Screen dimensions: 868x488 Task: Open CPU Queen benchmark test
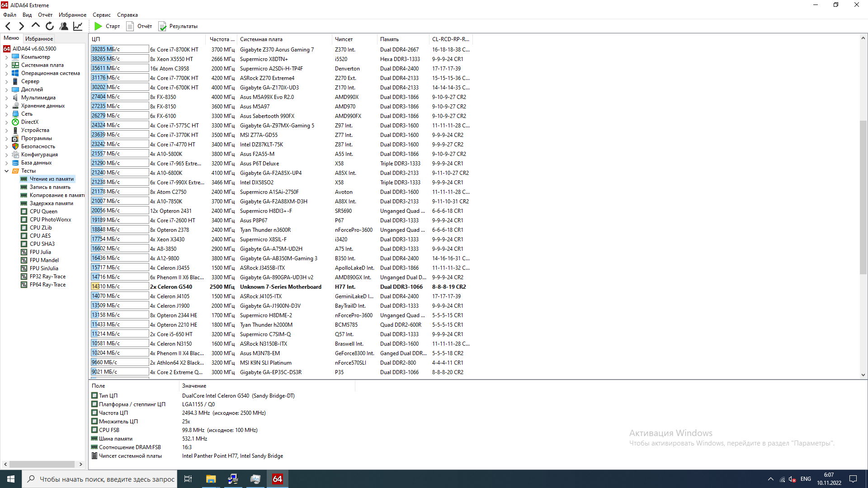coord(43,211)
